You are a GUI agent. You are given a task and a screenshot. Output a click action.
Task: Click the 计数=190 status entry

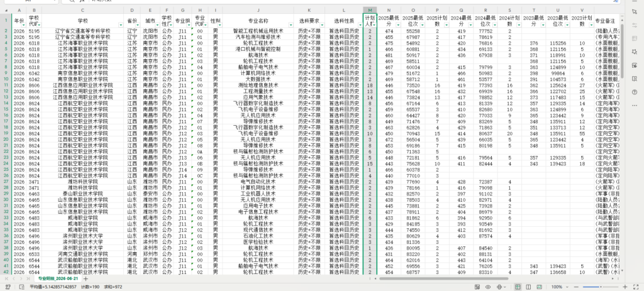(90, 287)
